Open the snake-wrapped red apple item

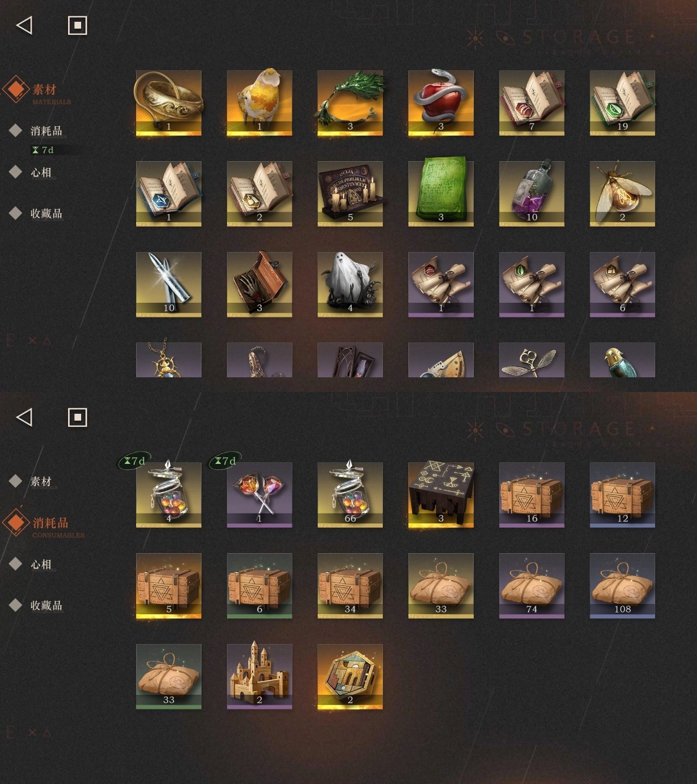441,103
